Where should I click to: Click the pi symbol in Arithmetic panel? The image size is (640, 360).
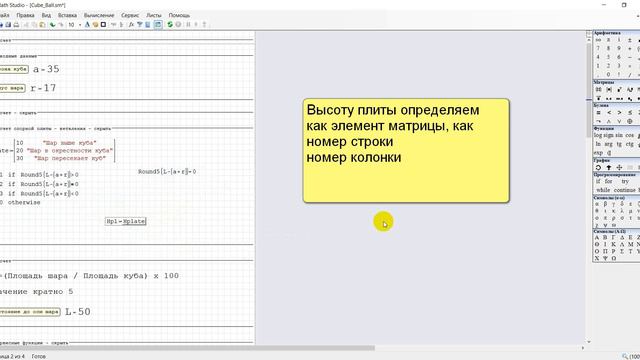[x=608, y=40]
